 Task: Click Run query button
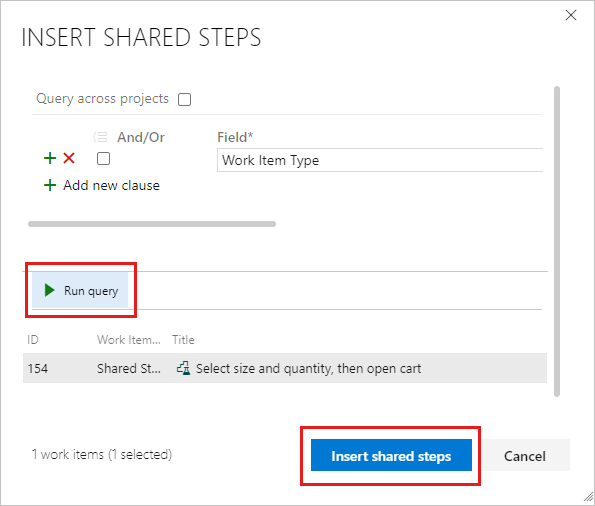80,290
